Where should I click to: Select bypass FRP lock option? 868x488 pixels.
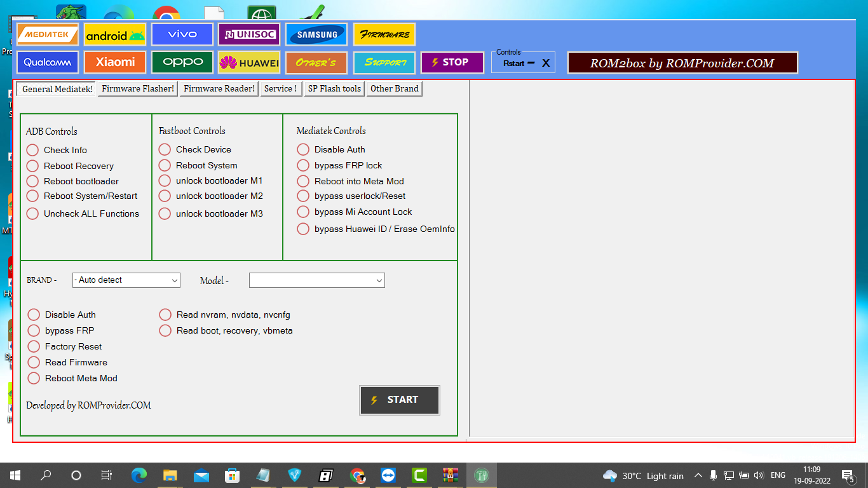(x=340, y=165)
